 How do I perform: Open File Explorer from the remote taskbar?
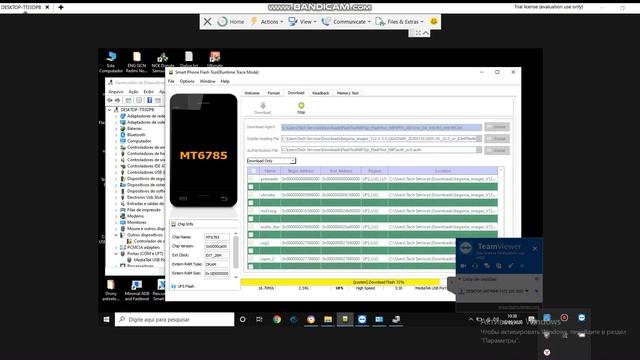[x=328, y=319]
